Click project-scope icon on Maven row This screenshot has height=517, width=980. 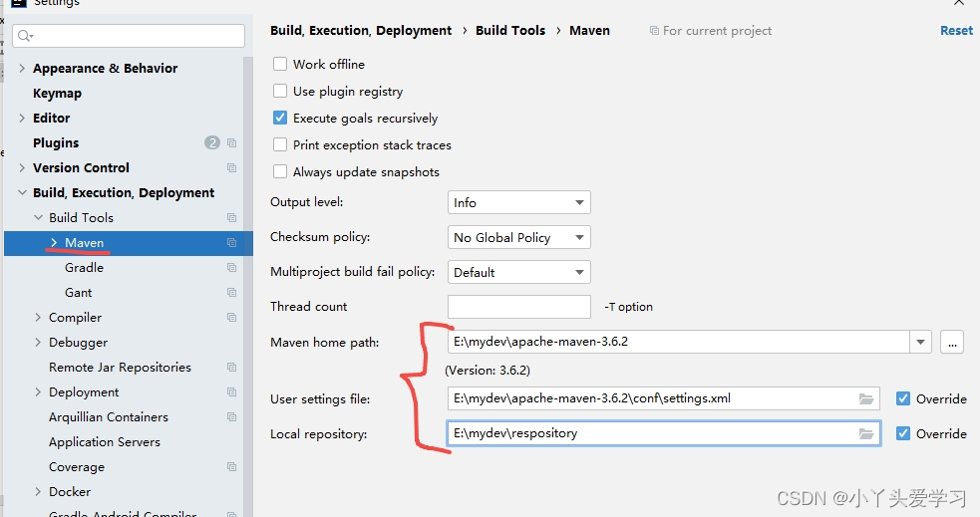pos(232,243)
